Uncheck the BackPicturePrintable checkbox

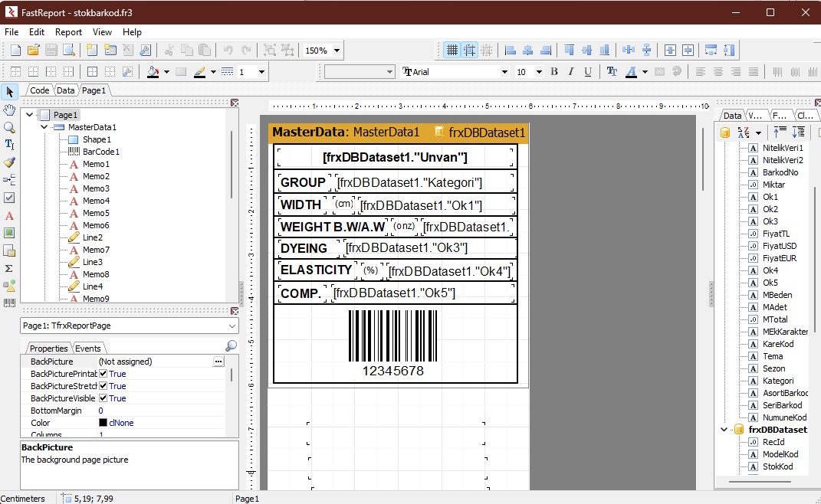tap(103, 374)
